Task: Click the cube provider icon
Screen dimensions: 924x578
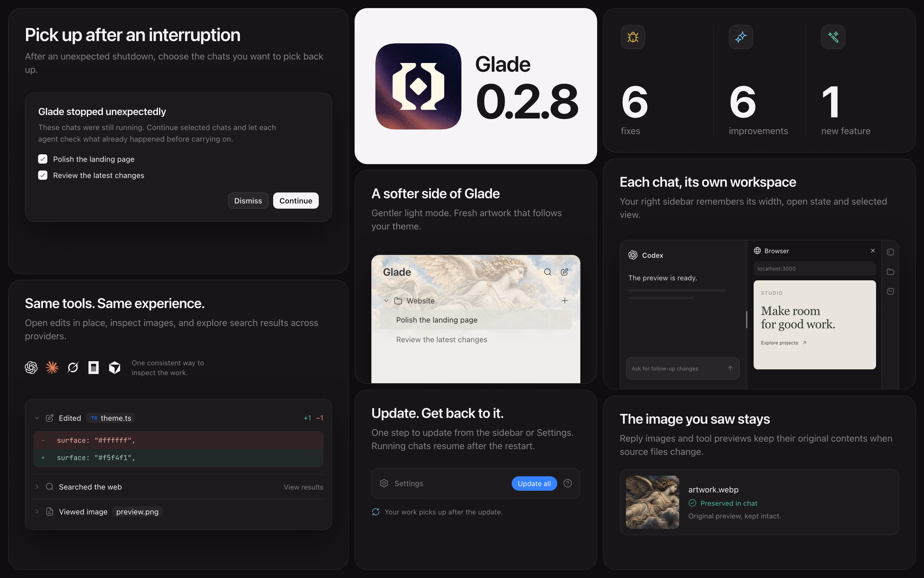Action: click(x=115, y=368)
